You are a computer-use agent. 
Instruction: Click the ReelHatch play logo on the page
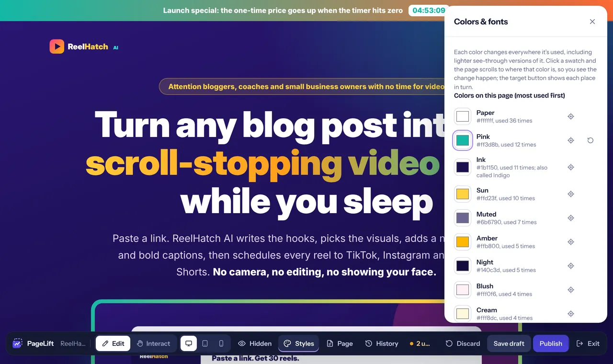[57, 46]
